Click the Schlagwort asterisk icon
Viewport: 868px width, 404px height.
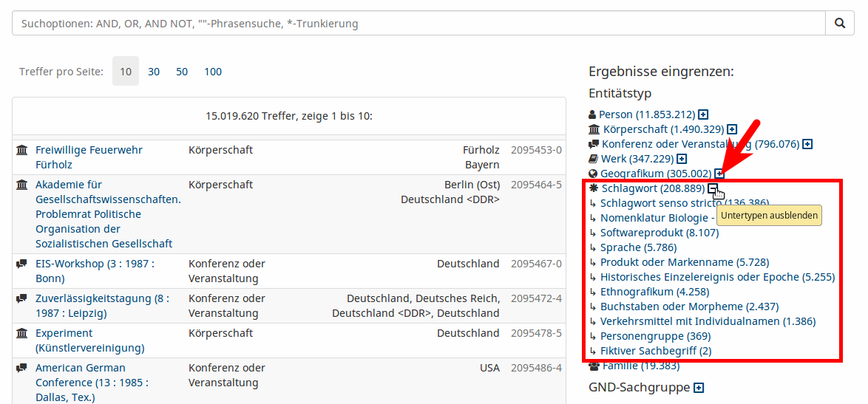(x=594, y=188)
